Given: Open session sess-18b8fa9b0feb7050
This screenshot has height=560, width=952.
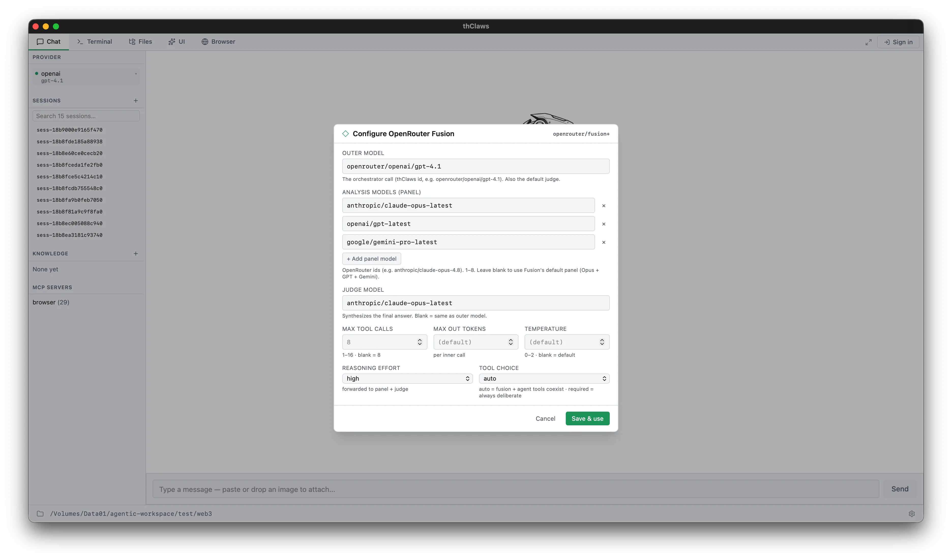Looking at the screenshot, I should pos(69,200).
